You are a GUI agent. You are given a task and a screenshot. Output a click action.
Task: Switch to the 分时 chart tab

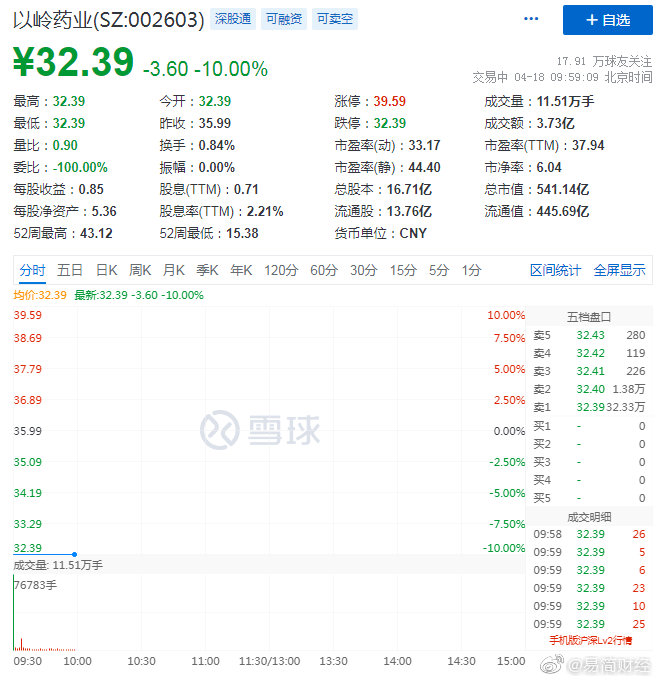click(x=32, y=270)
